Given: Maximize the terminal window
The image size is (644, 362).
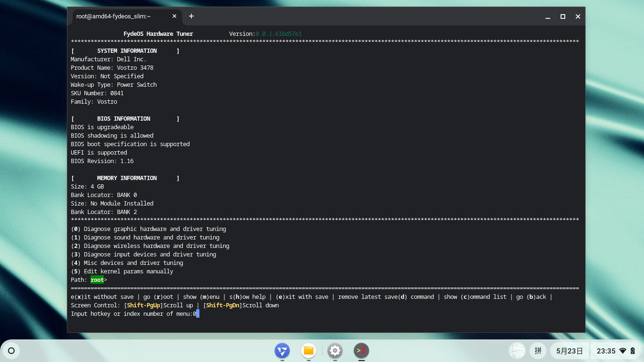Looking at the screenshot, I should (x=563, y=16).
